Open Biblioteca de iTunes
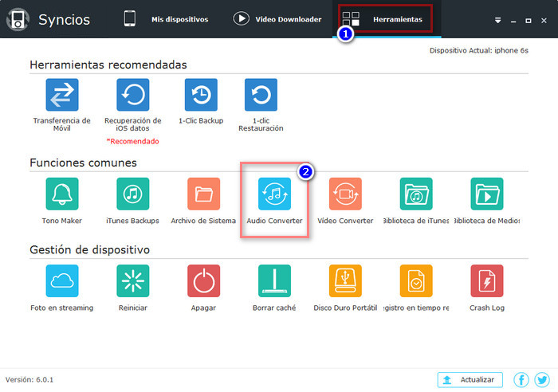Screen dimensions: 558x392 point(416,194)
